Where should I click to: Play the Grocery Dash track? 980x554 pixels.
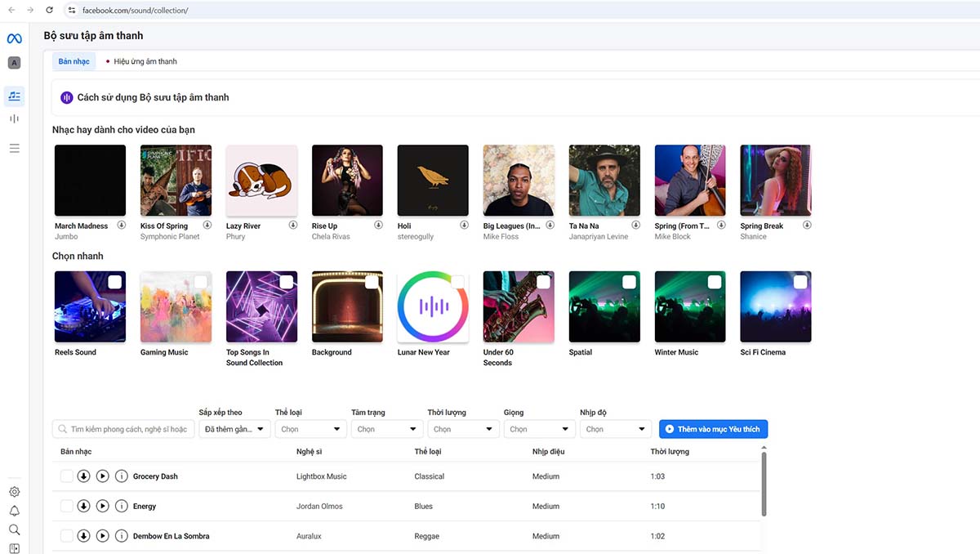click(102, 476)
